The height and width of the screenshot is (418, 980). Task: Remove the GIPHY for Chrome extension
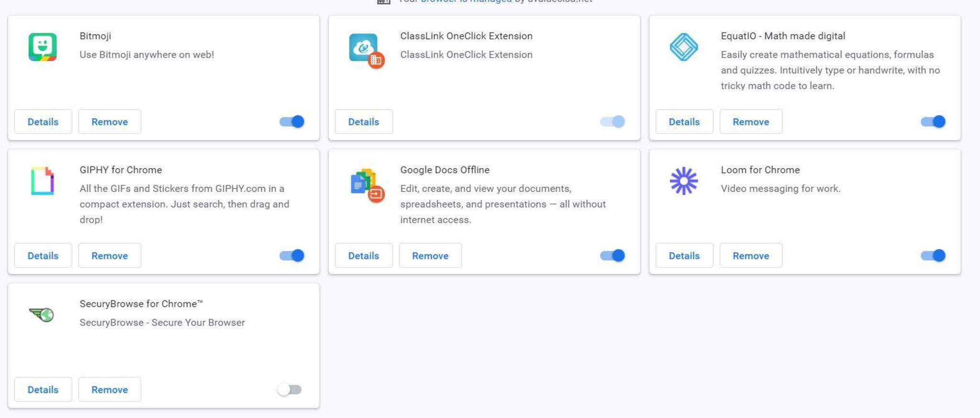click(x=110, y=256)
